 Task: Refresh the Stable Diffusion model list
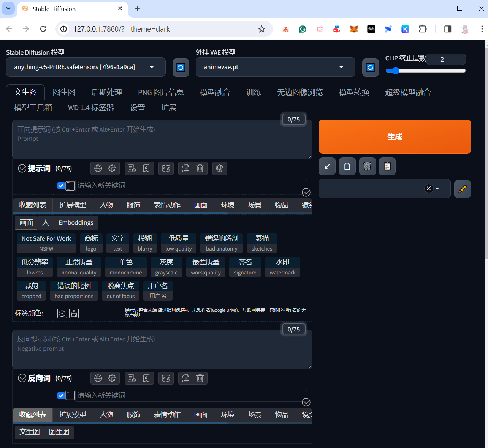pos(181,68)
